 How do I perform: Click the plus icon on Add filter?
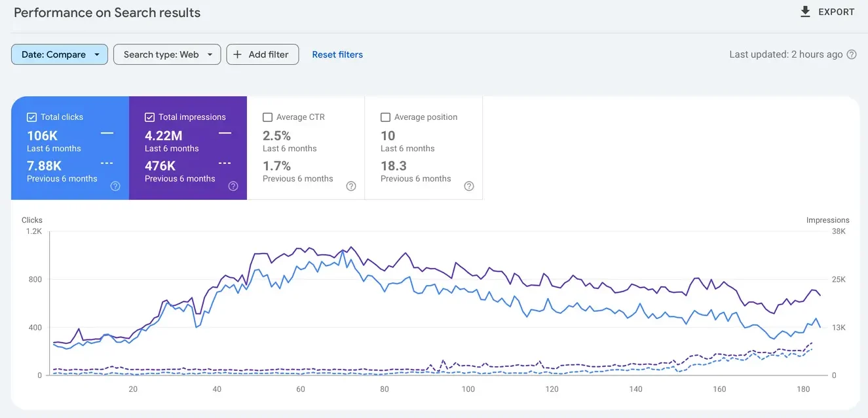click(x=237, y=54)
